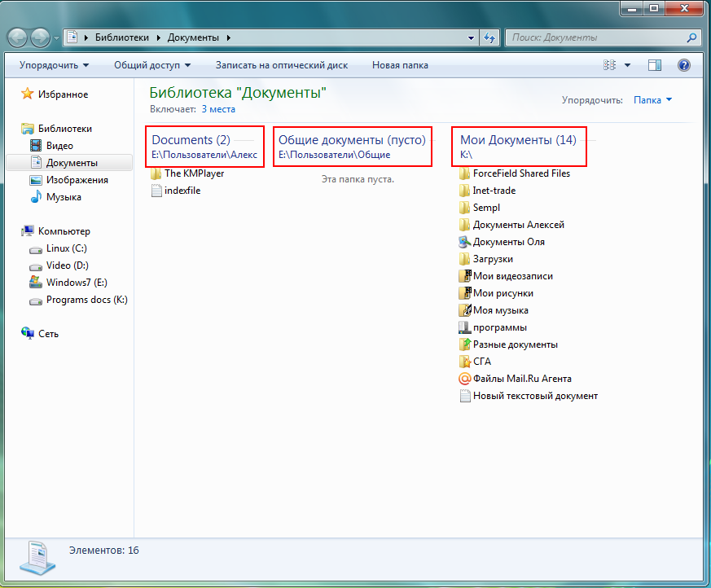Viewport: 711px width, 588px height.
Task: Select Мои видеозаписи folder
Action: (x=506, y=276)
